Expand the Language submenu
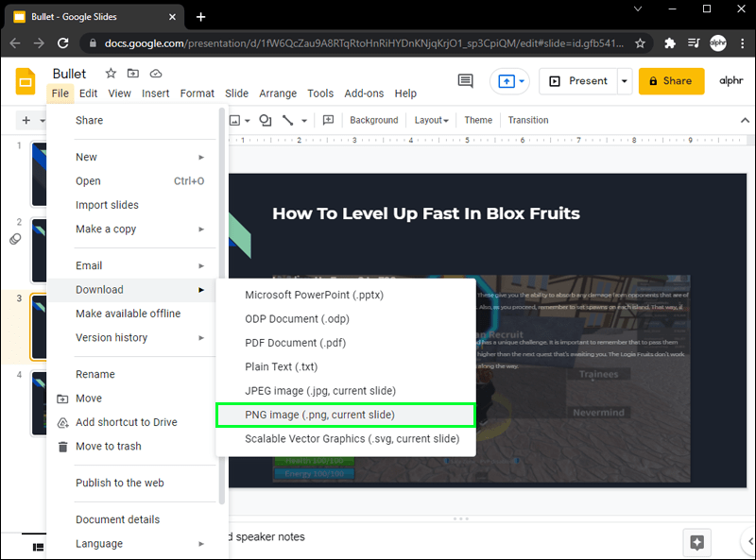This screenshot has width=756, height=560. pos(201,544)
